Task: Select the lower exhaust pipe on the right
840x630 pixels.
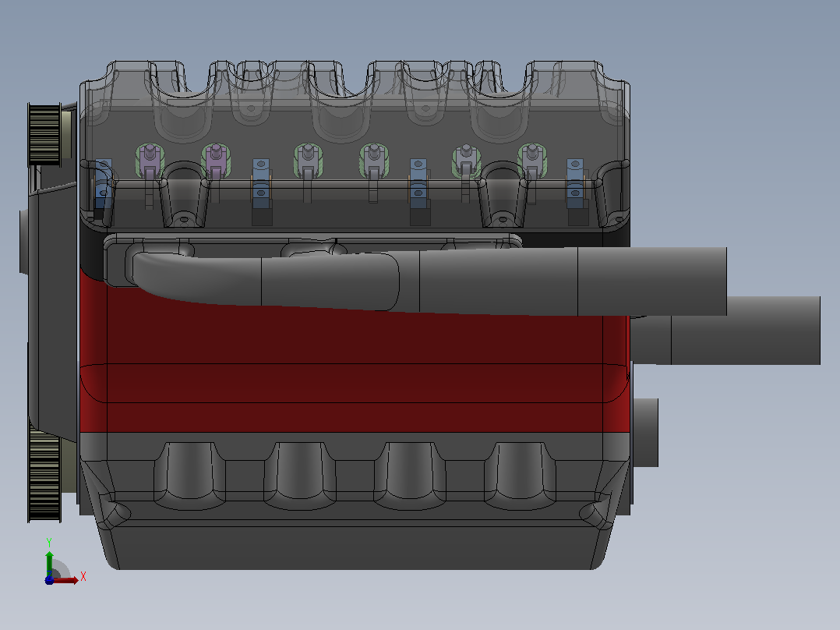Action: (745, 332)
